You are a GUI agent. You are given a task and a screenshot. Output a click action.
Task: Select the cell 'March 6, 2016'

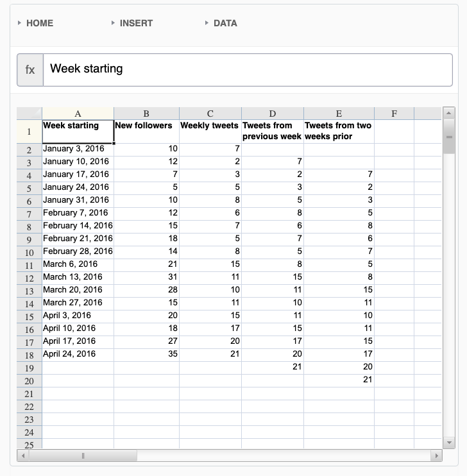tap(78, 266)
